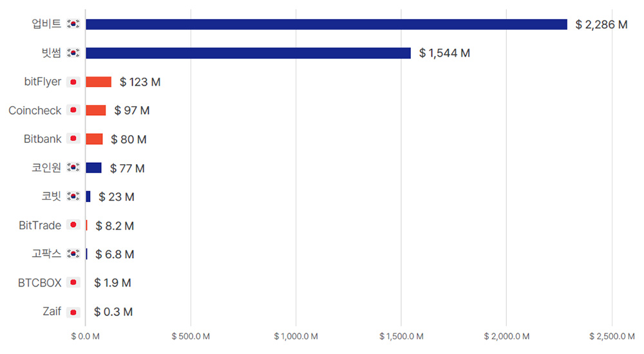Image resolution: width=644 pixels, height=354 pixels.
Task: Click the $ 2,000.0 M axis tick label
Action: [506, 337]
